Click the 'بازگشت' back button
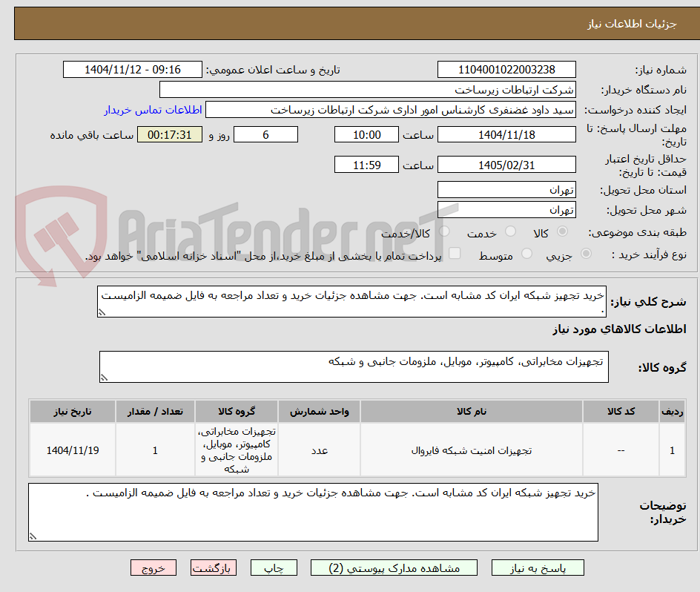Screen dimensions: 700x592 214,568
